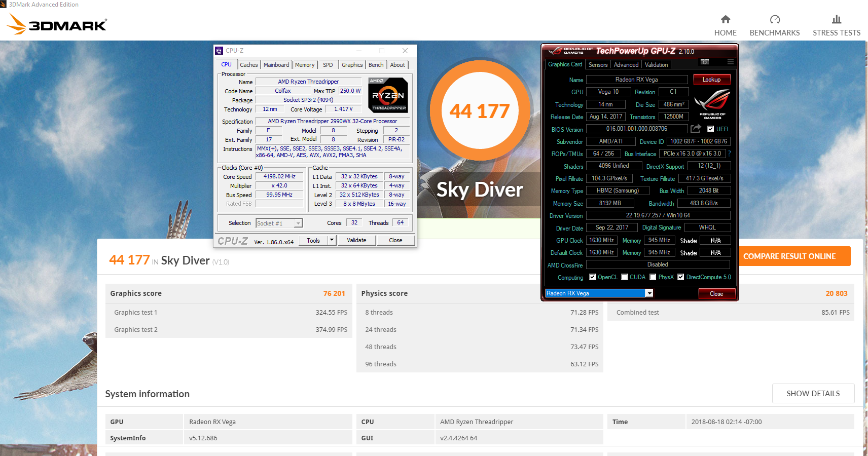Click Compare Result Online button

click(789, 256)
